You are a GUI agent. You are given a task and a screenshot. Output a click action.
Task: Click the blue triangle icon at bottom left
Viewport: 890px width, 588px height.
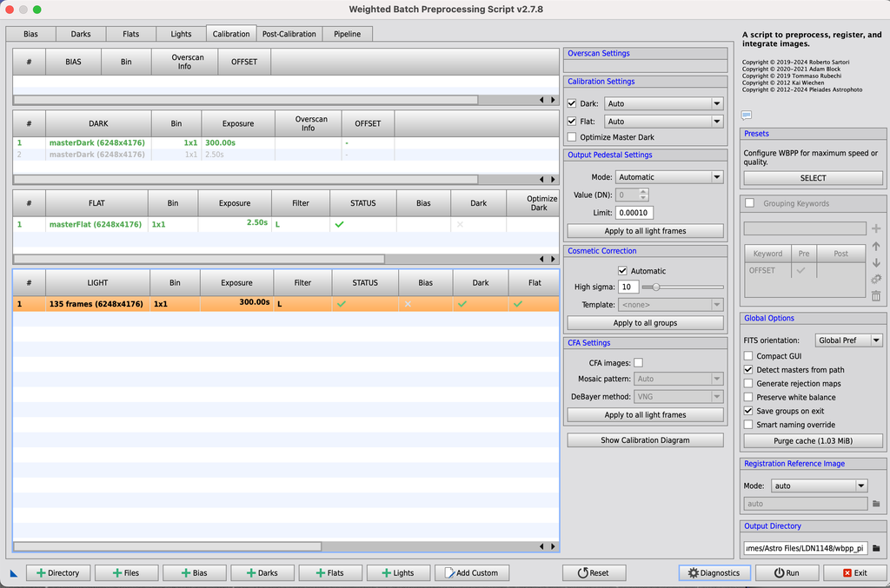point(14,573)
